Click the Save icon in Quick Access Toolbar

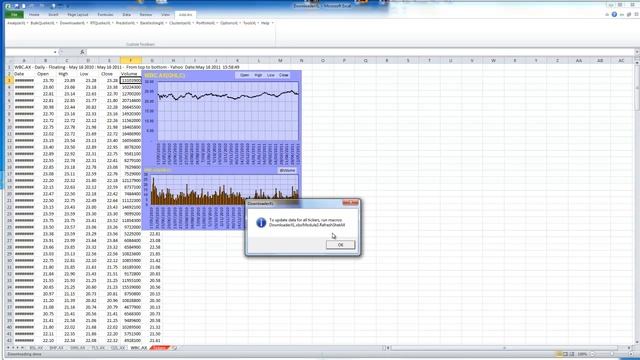[18, 6]
